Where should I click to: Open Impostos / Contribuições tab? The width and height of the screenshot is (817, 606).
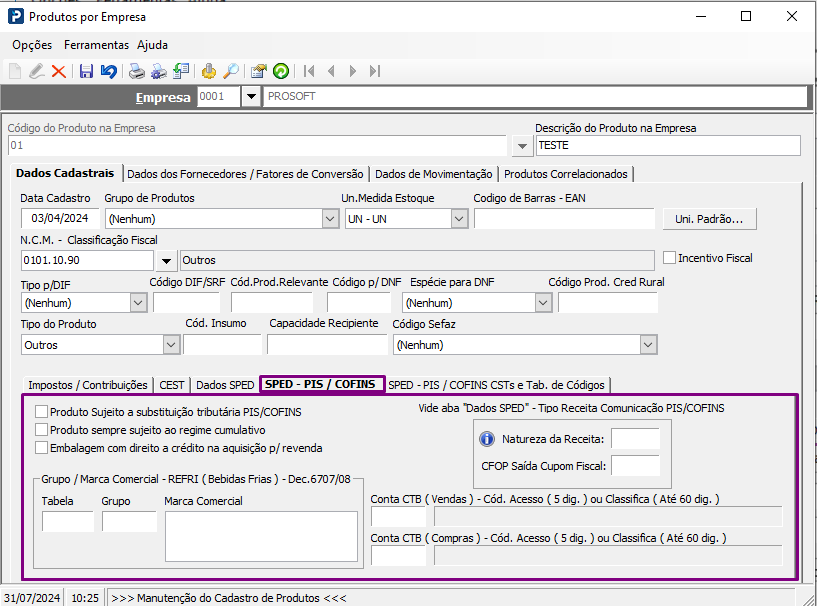click(88, 385)
